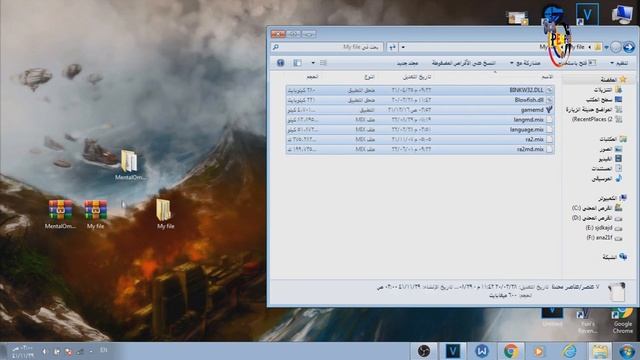Open التنزيلات (Downloads) in the navigation pane
The width and height of the screenshot is (640, 360).
point(607,90)
